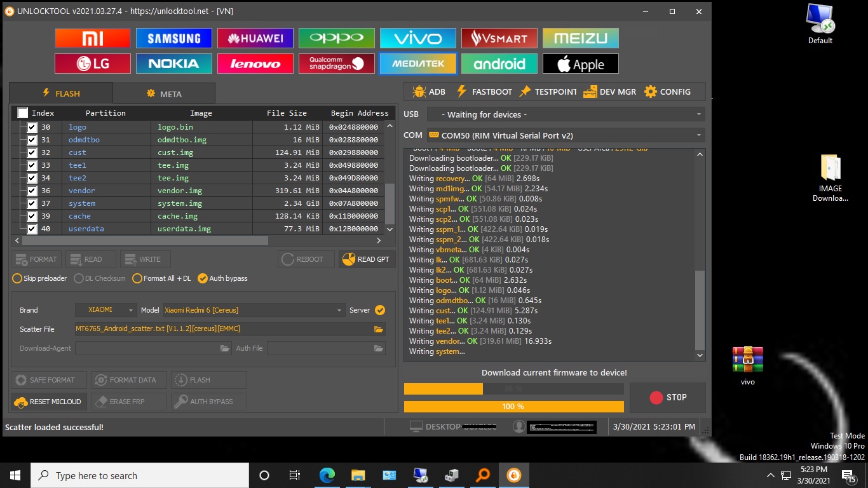Select the MediaTek tile
The image size is (868, 488).
point(418,64)
